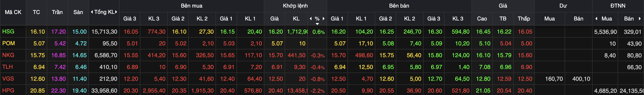Image resolution: width=644 pixels, height=95 pixels.
Task: Click left arrow beside Tổng KL header
Action: 92,12
